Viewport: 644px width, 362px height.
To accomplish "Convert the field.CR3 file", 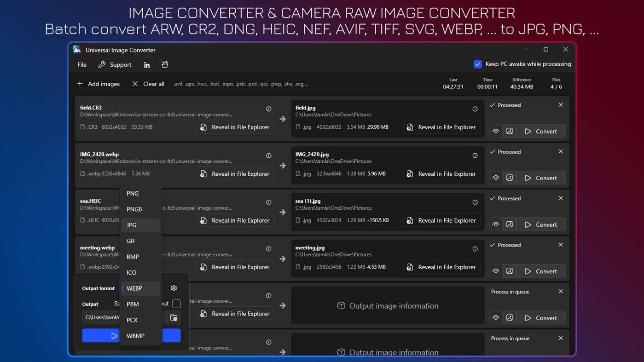I will coord(541,131).
